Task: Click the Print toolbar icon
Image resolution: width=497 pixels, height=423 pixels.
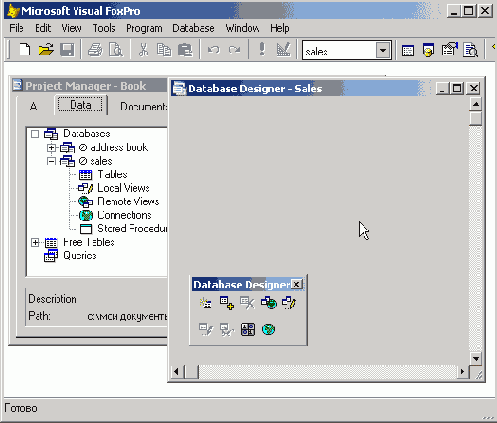Action: 95,50
